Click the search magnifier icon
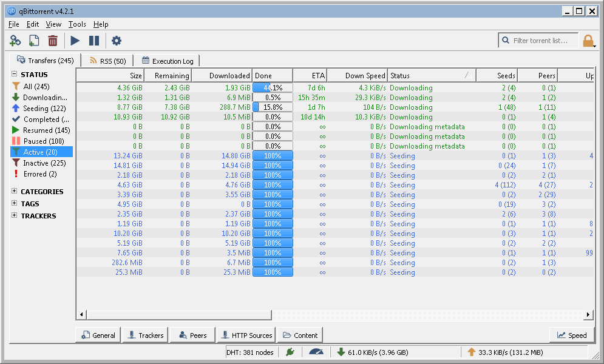 click(506, 40)
